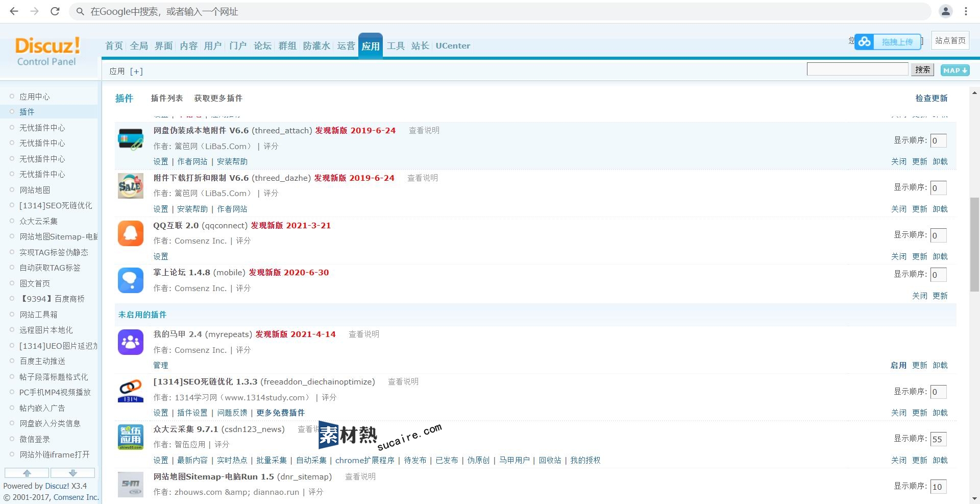This screenshot has width=980, height=504.
Task: Click the 搜索 button
Action: click(922, 70)
